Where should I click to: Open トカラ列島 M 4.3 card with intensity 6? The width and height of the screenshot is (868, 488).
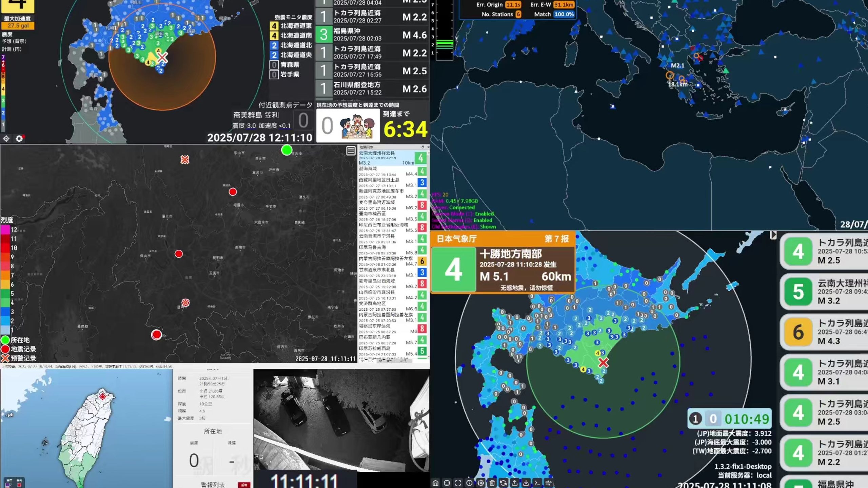[824, 332]
